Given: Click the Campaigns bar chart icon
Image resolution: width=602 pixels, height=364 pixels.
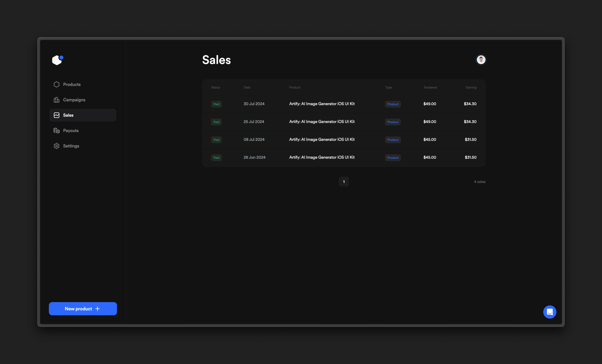Looking at the screenshot, I should 56,100.
